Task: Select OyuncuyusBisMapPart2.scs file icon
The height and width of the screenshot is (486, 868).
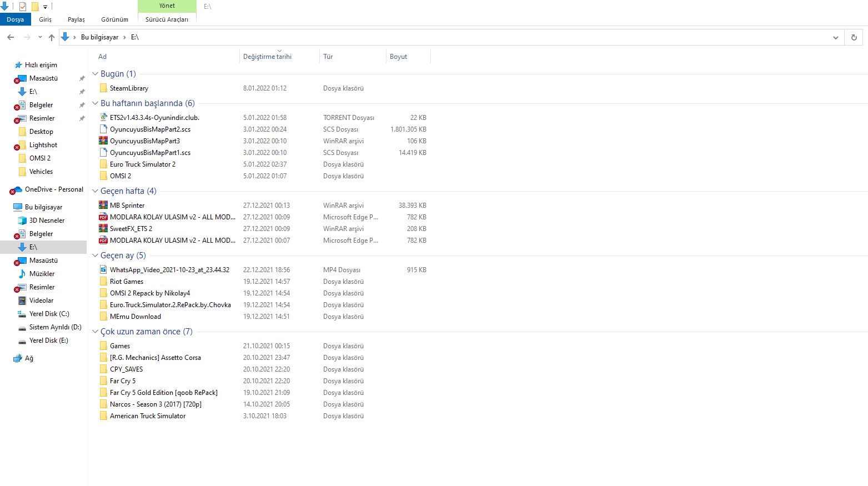Action: click(103, 129)
